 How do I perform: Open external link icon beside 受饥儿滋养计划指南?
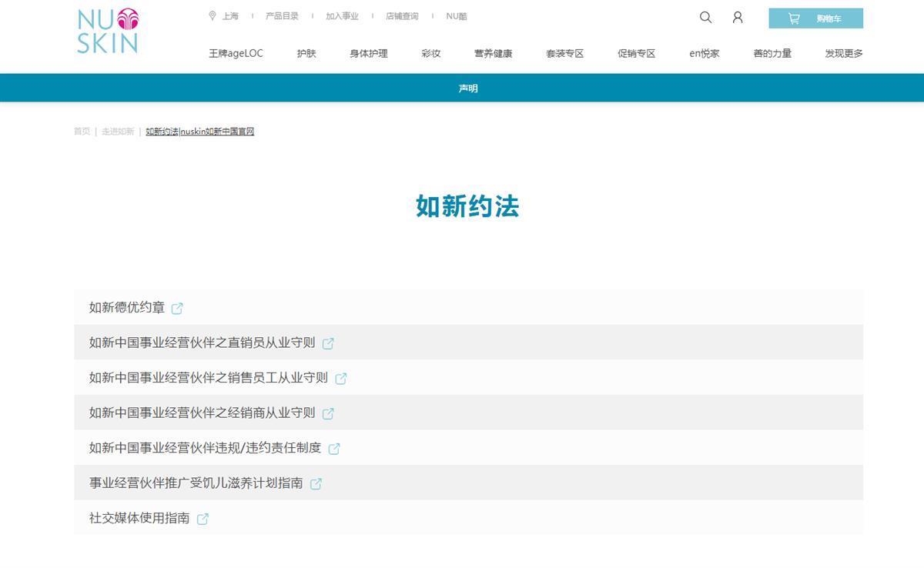pos(316,484)
